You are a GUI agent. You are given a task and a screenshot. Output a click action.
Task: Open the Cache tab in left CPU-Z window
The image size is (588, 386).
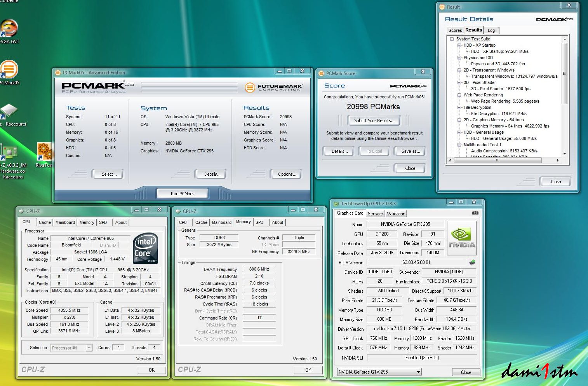45,222
